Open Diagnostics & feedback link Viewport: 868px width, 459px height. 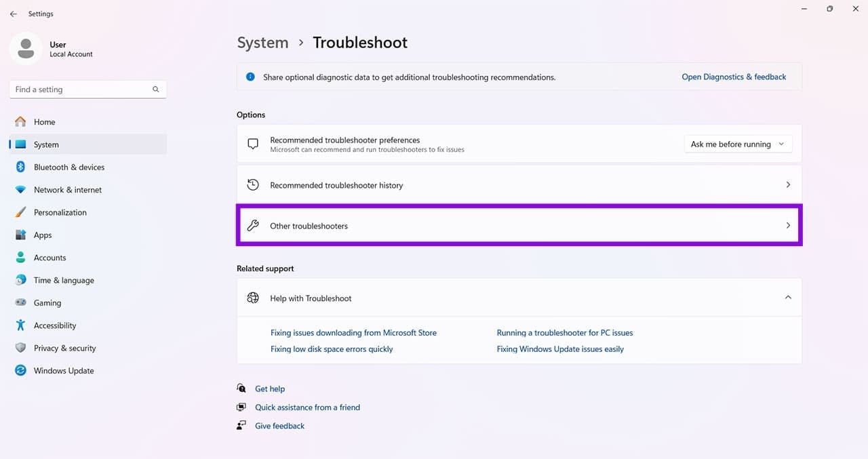point(734,77)
